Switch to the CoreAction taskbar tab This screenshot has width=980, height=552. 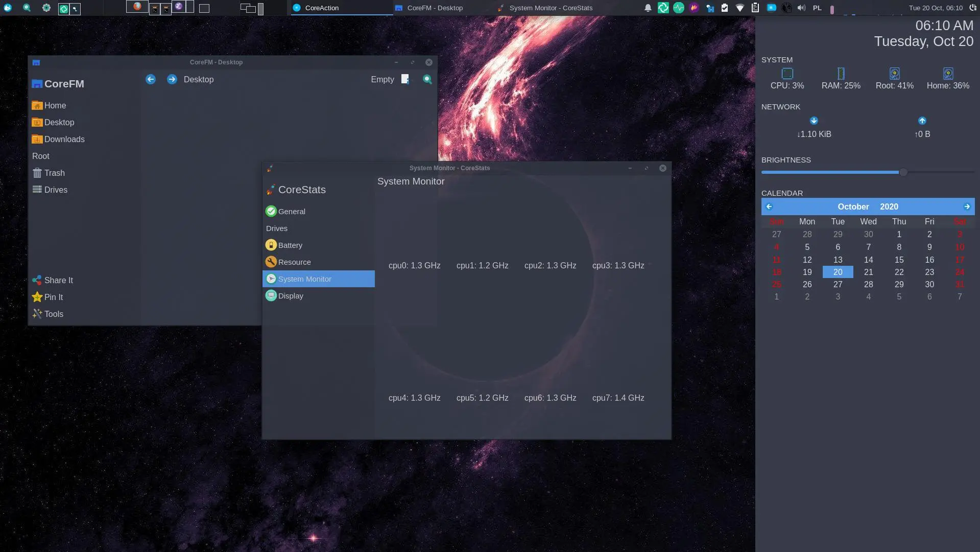322,8
